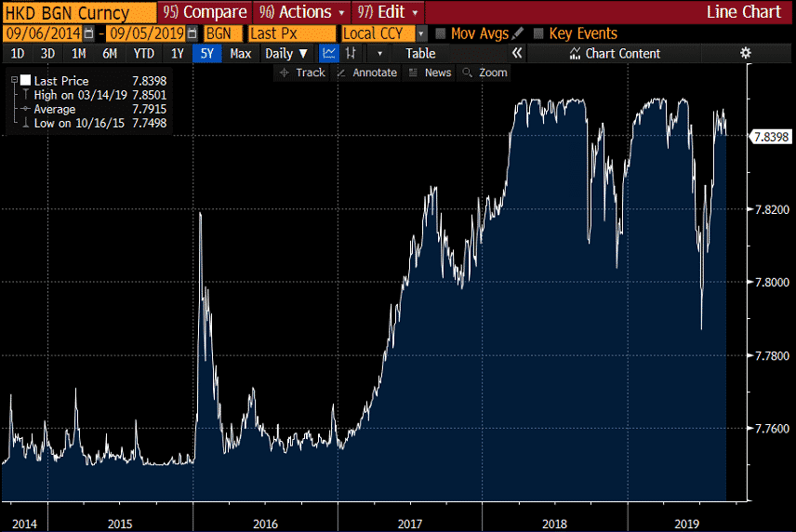Expand the Local CCY currency dropdown
The image size is (796, 532).
pyautogui.click(x=421, y=33)
